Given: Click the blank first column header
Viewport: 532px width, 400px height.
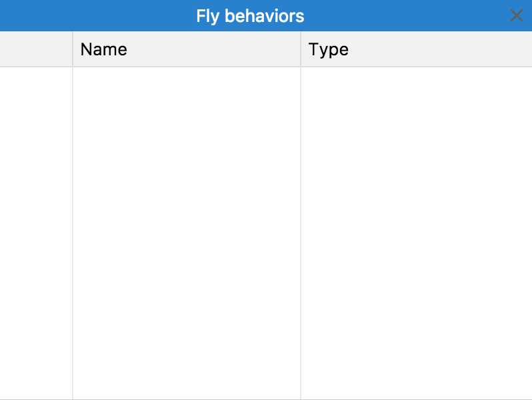Looking at the screenshot, I should click(36, 49).
